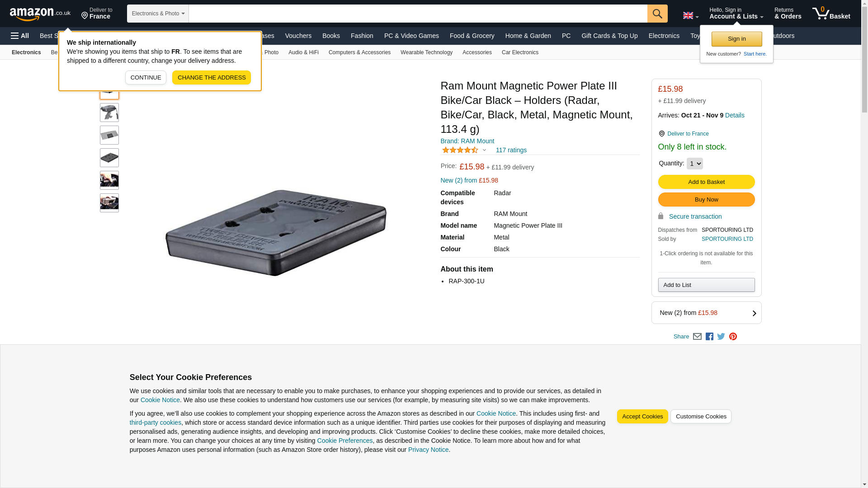This screenshot has height=488, width=868.
Task: Focus the Amazon search text field
Action: coord(418,14)
